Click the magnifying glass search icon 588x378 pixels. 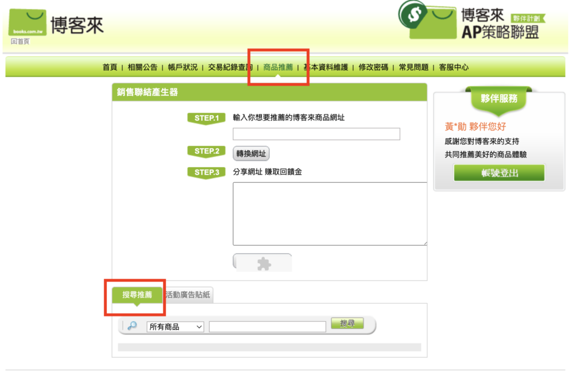pyautogui.click(x=132, y=326)
